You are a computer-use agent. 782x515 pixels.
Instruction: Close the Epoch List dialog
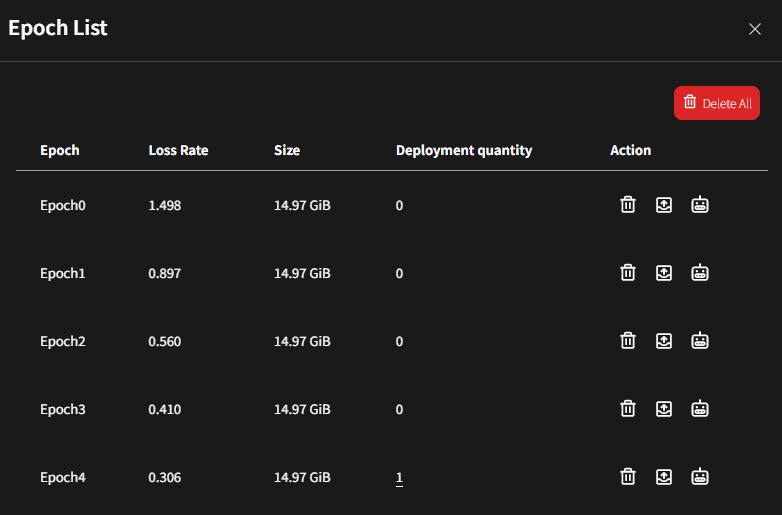755,29
